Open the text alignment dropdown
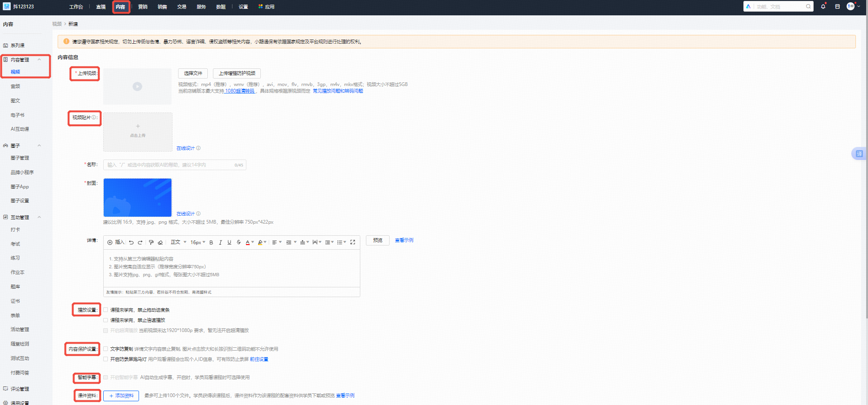 (277, 242)
